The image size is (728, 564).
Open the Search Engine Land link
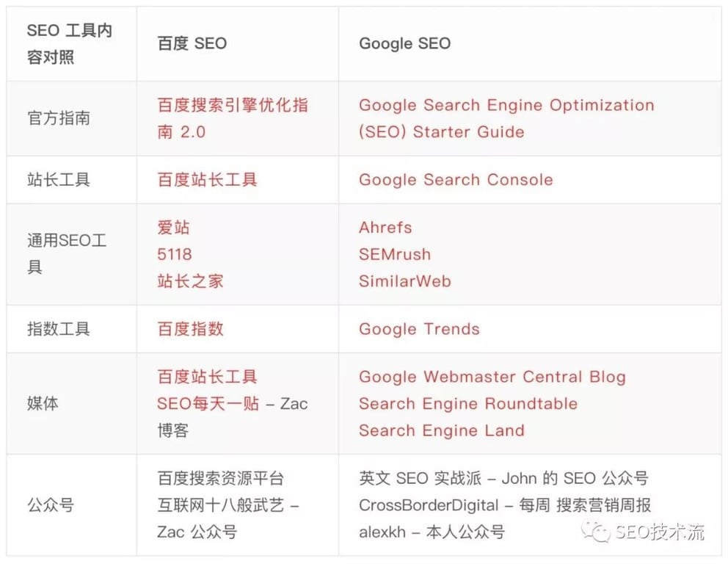(441, 430)
